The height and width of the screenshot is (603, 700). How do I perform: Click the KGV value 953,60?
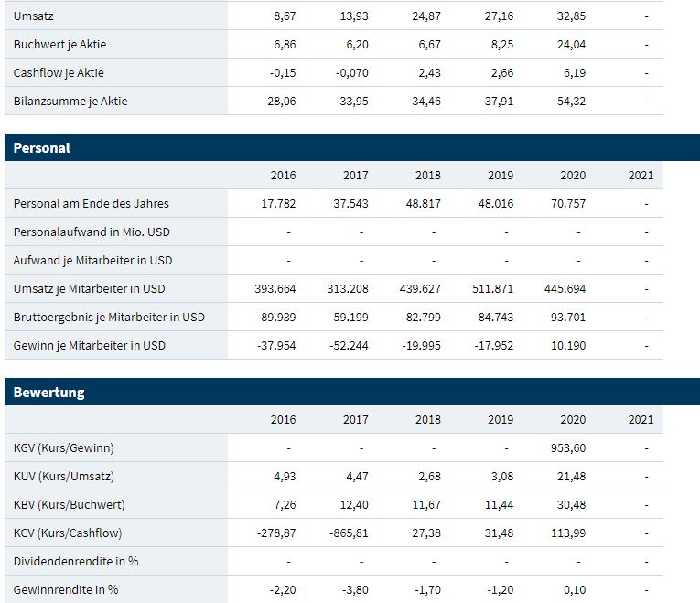[x=568, y=447]
